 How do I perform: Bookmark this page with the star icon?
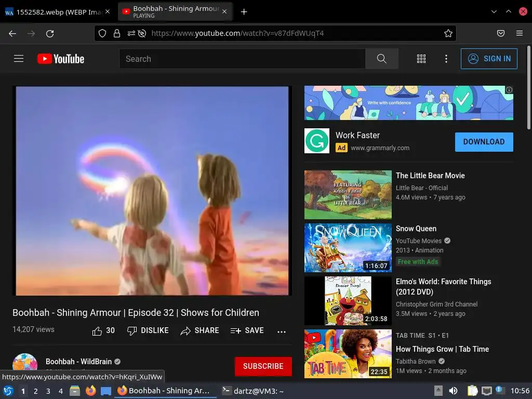coord(448,33)
